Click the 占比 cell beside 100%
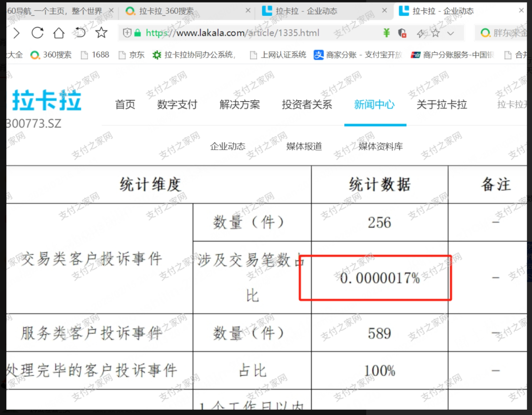 click(252, 371)
